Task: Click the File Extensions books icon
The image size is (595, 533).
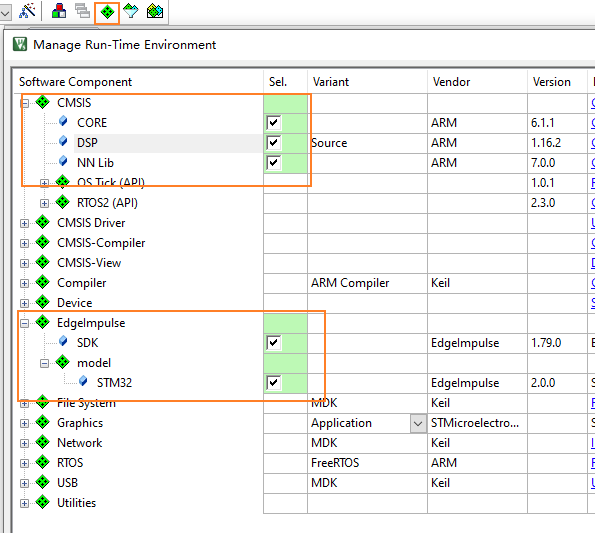Action: (59, 11)
